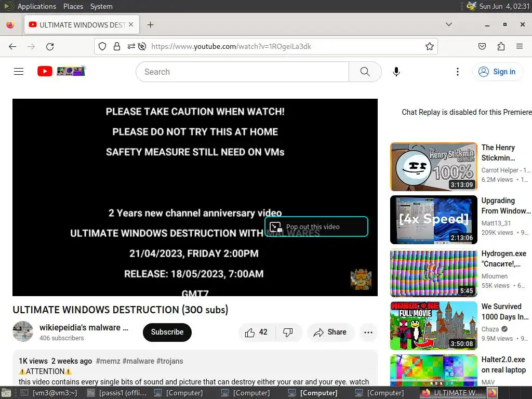Click the bee tray icon in top panel
The width and height of the screenshot is (532, 399).
click(x=471, y=6)
